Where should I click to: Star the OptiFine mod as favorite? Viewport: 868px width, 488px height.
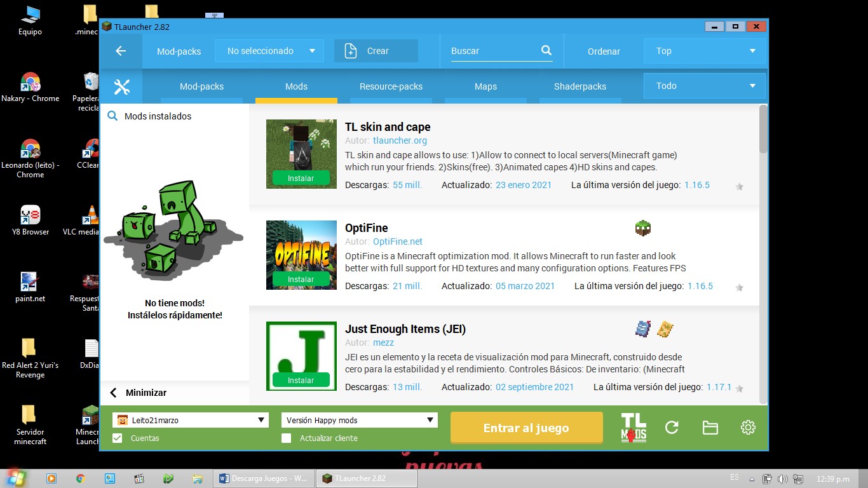[740, 287]
